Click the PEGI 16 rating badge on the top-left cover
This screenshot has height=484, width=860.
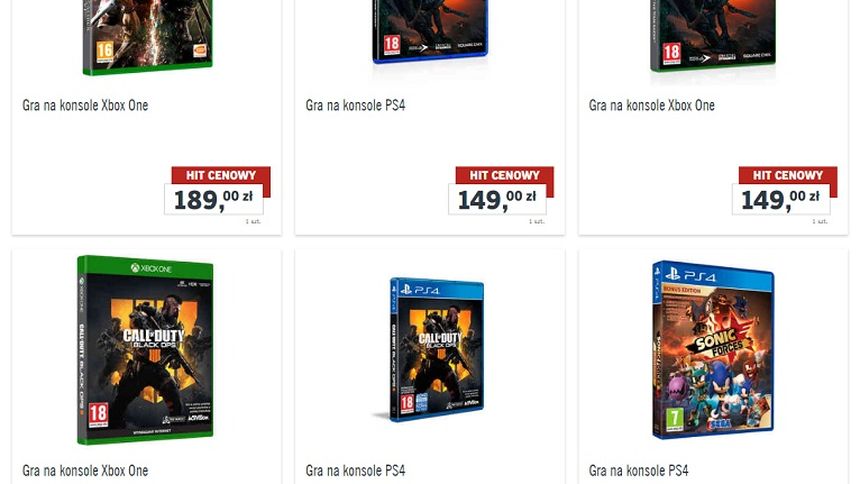(x=105, y=52)
